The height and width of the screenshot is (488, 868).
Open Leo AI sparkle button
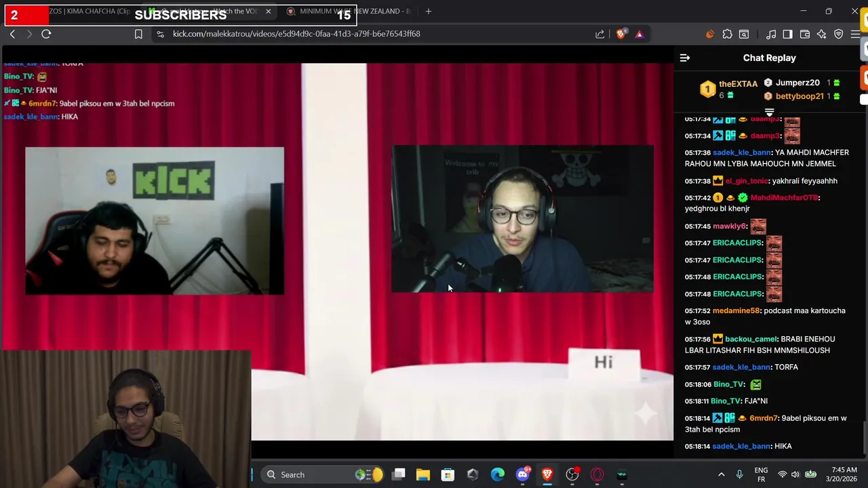click(x=821, y=34)
